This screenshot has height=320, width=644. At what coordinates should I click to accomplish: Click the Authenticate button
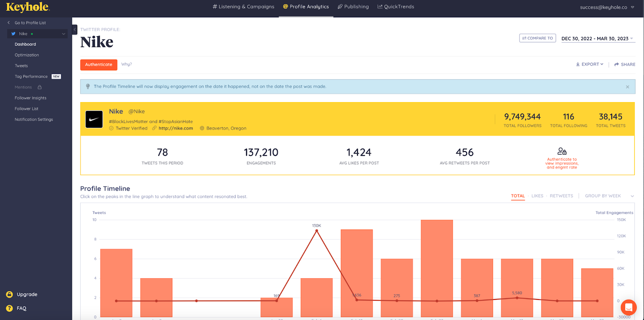pos(99,65)
